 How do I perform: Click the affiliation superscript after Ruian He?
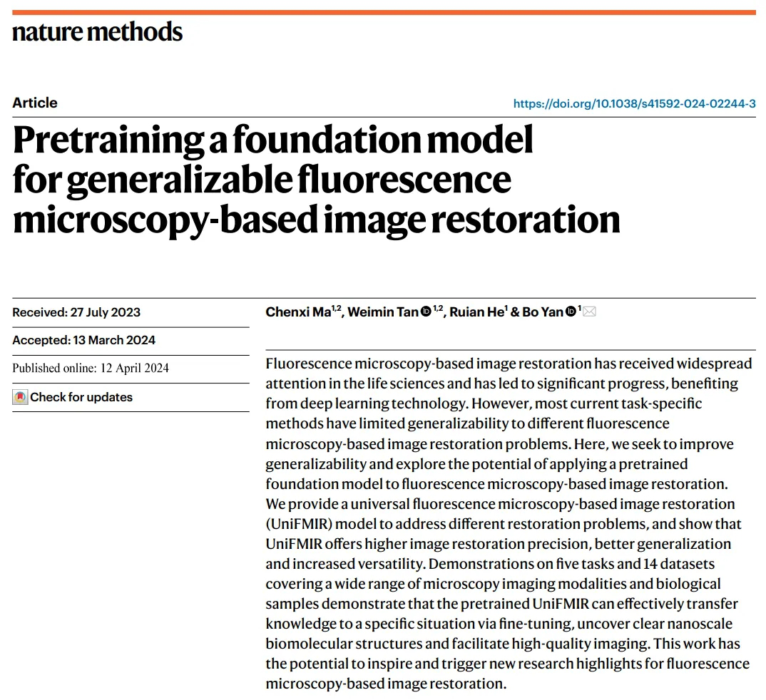pos(506,309)
